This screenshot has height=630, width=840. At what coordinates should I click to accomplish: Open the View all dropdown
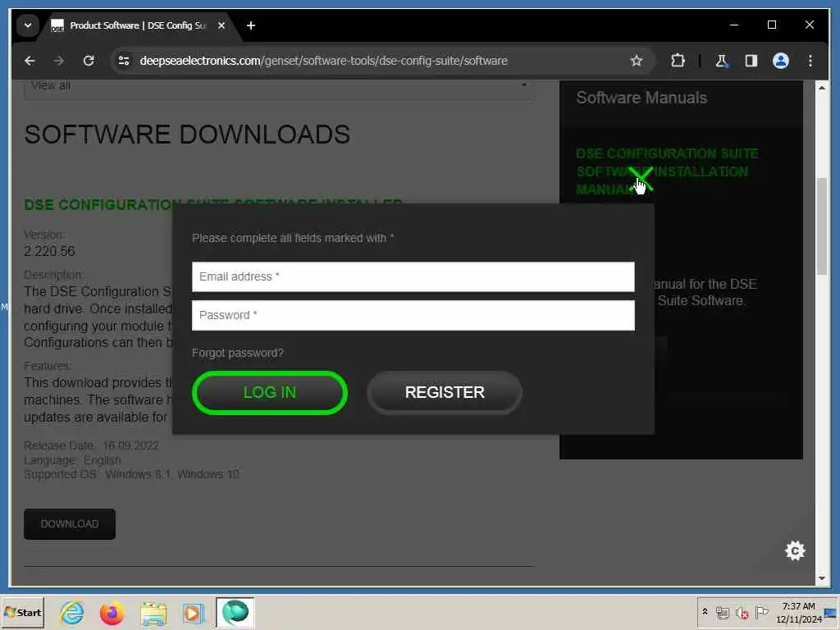point(279,87)
